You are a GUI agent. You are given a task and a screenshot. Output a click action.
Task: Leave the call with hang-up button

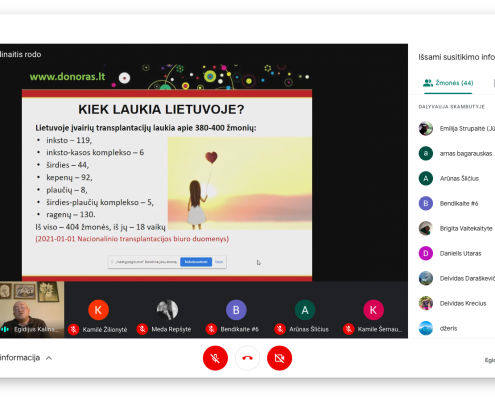coord(247,358)
